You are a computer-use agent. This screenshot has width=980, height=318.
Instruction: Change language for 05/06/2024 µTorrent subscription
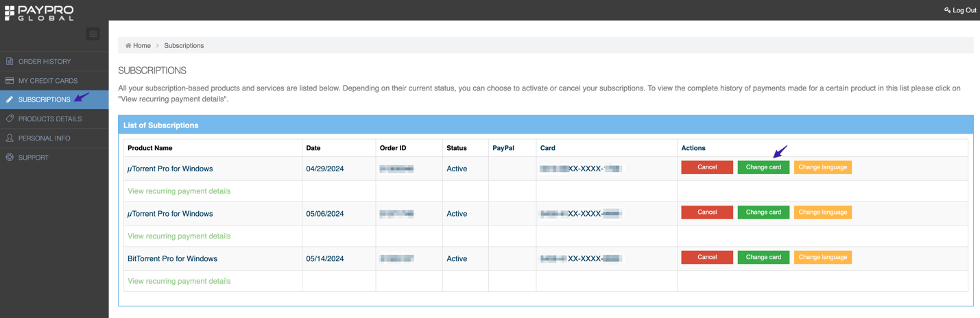pos(823,212)
